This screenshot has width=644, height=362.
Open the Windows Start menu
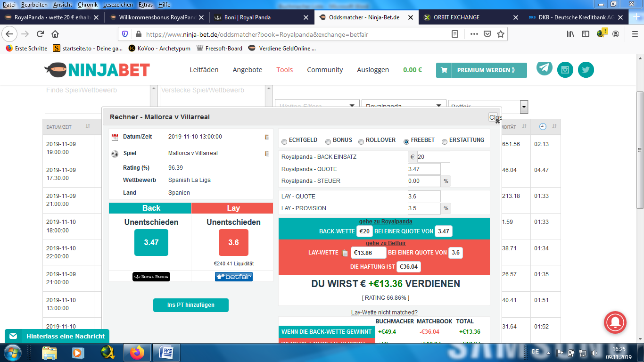(x=13, y=353)
